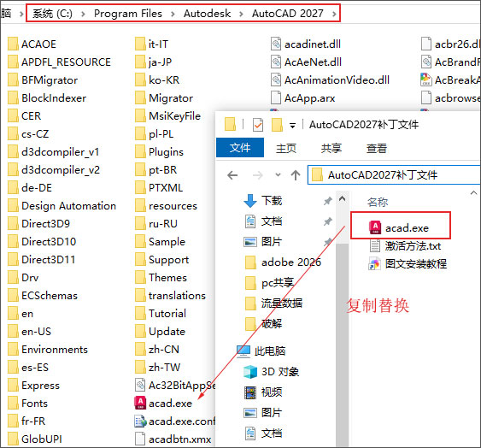Open the Update folder

[x=160, y=332]
